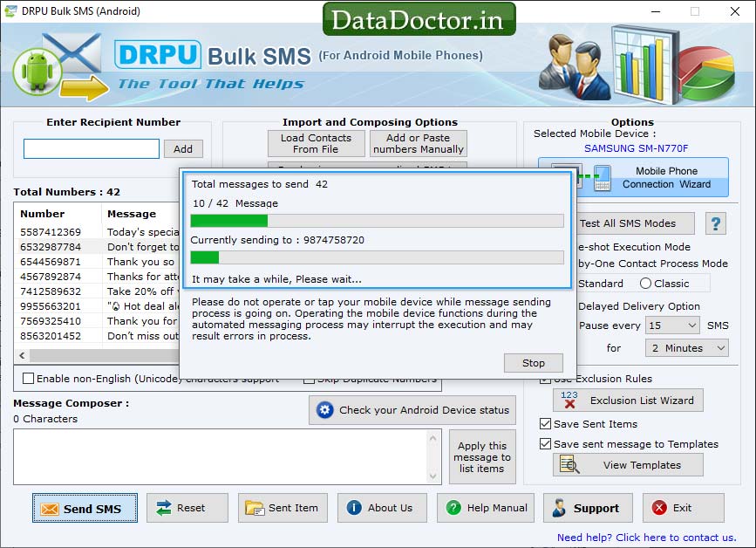Click Add or Paste numbers Manually

pyautogui.click(x=419, y=143)
